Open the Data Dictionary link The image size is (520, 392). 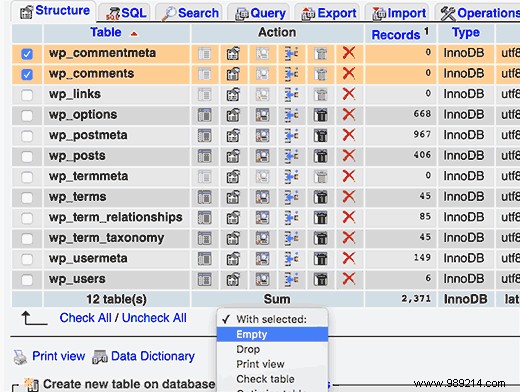tap(153, 356)
